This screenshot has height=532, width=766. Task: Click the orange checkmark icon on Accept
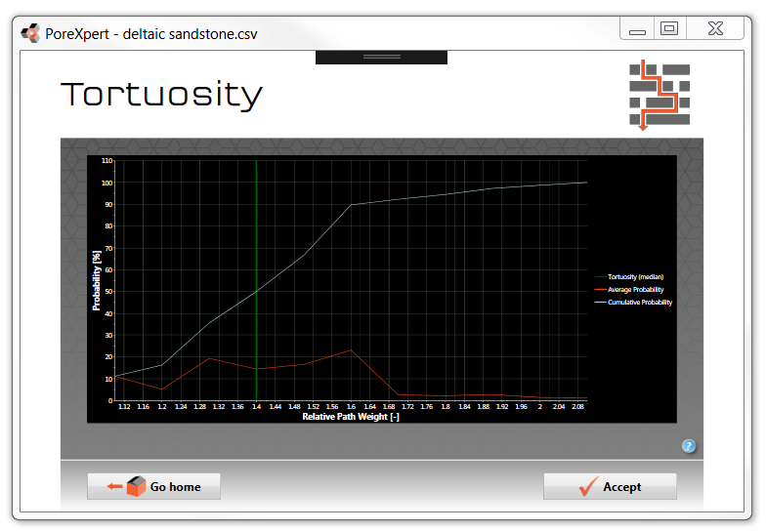(x=588, y=486)
